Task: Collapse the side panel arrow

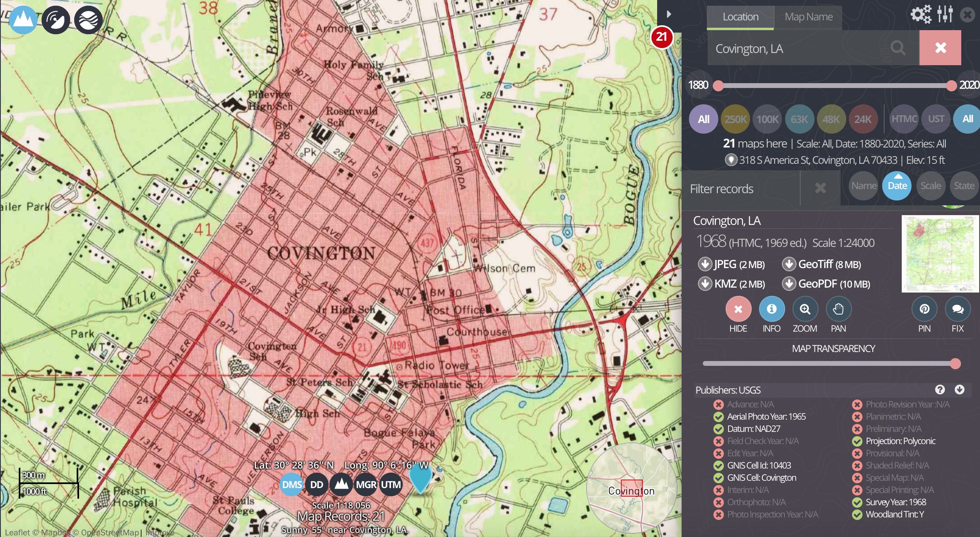Action: tap(669, 14)
